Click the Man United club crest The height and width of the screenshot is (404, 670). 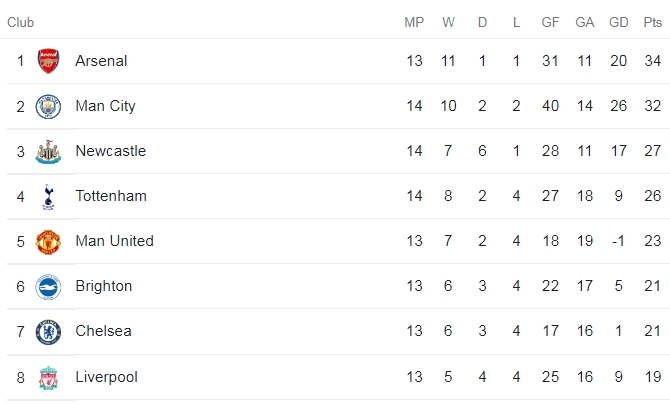tap(48, 242)
